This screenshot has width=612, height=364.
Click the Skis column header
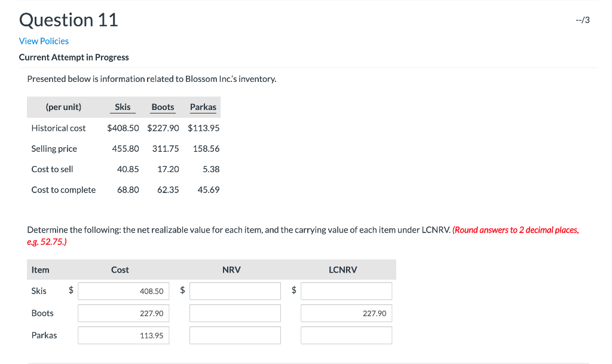122,107
